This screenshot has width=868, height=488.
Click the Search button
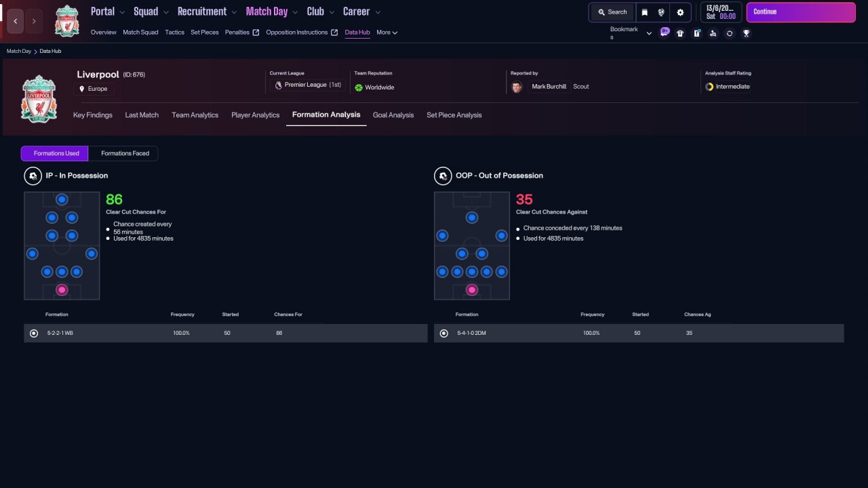click(612, 12)
